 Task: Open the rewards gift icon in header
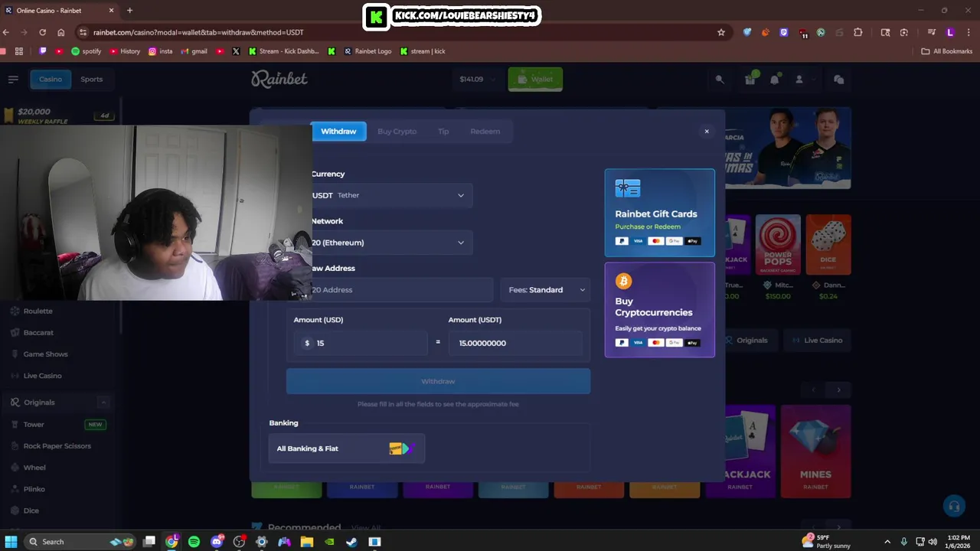(x=750, y=79)
